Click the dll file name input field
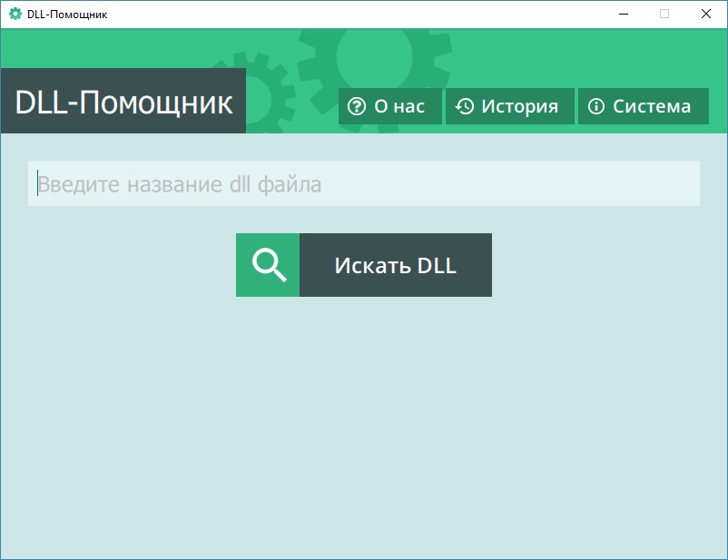 [363, 183]
